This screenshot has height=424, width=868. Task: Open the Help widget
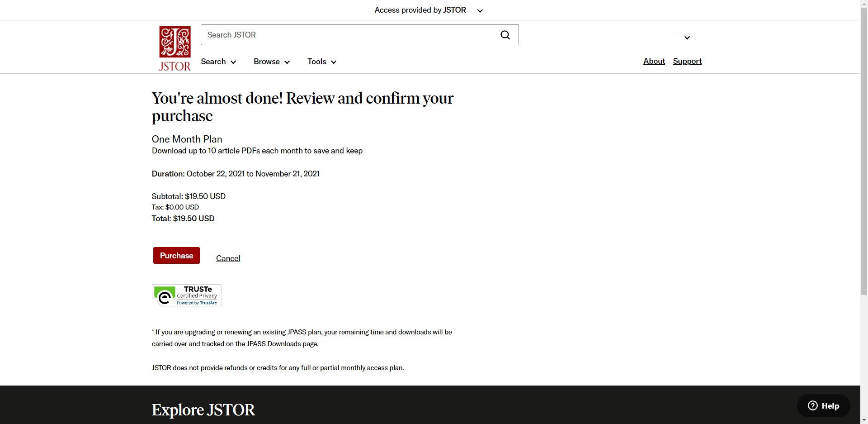click(x=823, y=405)
